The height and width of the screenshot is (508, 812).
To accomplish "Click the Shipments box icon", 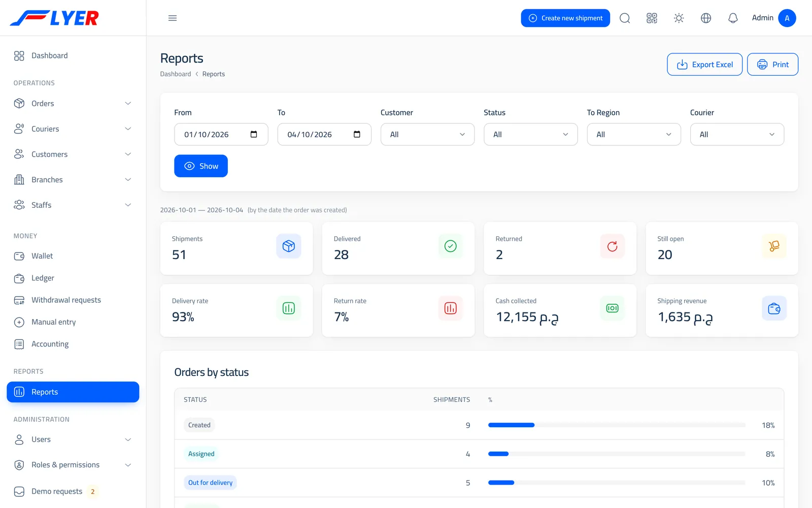I will [289, 246].
